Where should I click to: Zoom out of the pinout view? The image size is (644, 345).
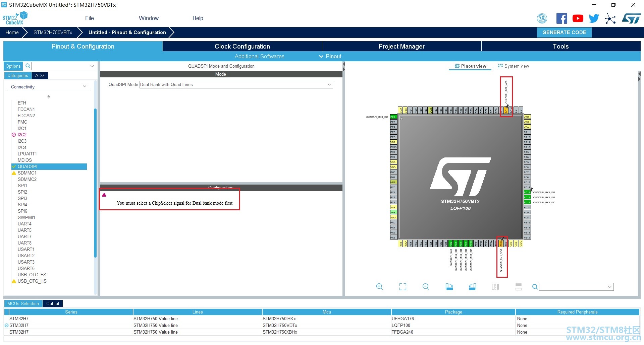click(x=426, y=287)
